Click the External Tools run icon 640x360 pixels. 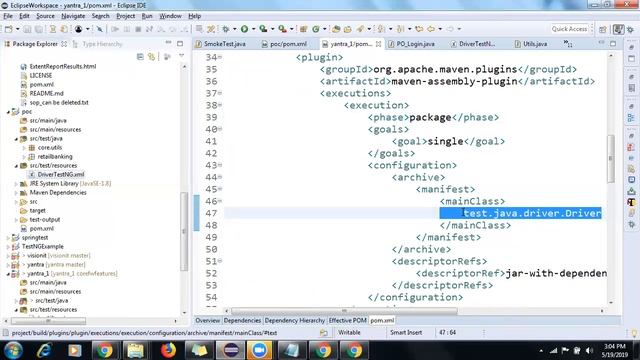point(282,29)
